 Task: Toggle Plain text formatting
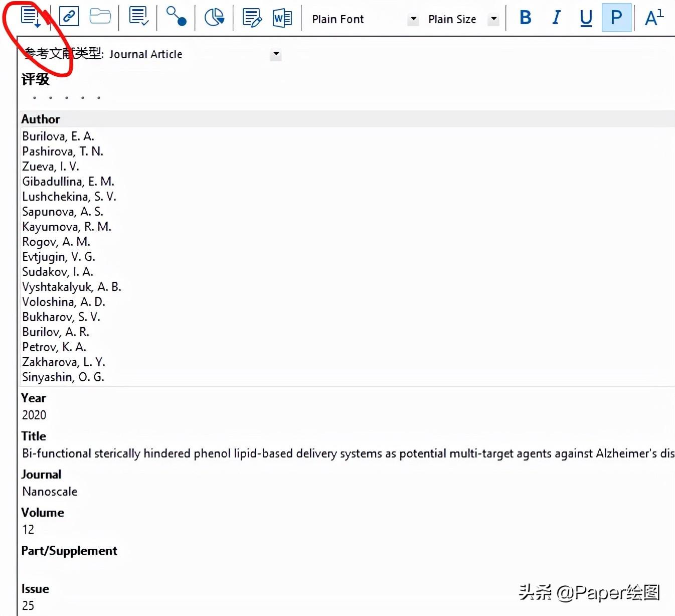pos(616,18)
